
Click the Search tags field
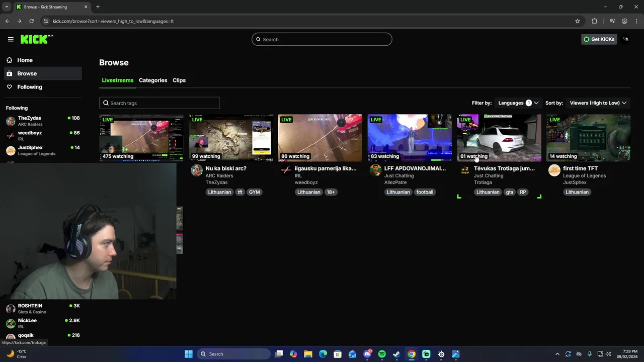click(159, 103)
